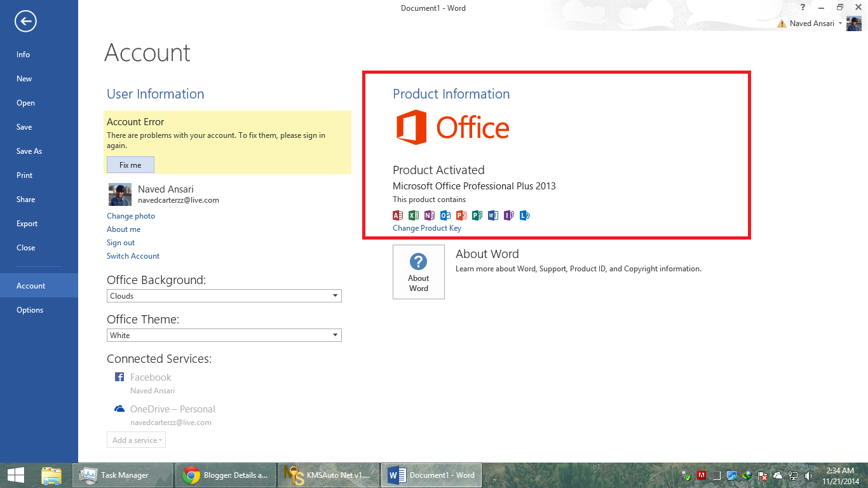868x488 pixels.
Task: Click the OneDrive cloud service icon
Action: [x=119, y=409]
